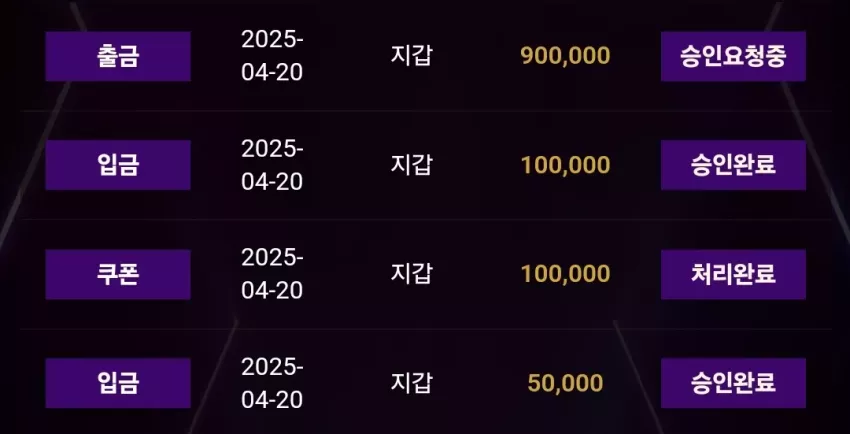This screenshot has height=434, width=850.
Task: Select 지갑 in the 출금 entry
Action: pos(411,55)
